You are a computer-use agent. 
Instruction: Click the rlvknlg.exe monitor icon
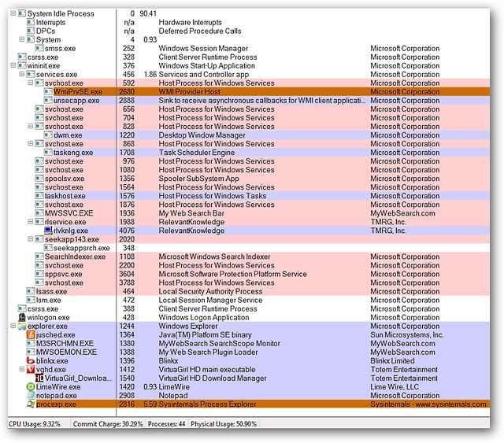[48, 231]
